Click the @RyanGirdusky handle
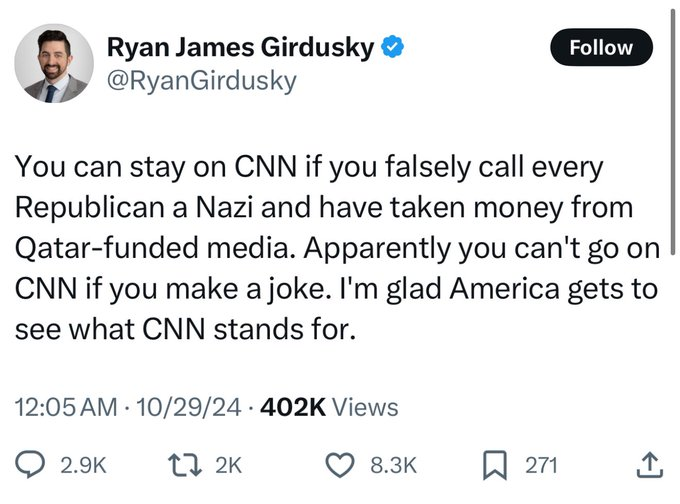 click(201, 81)
